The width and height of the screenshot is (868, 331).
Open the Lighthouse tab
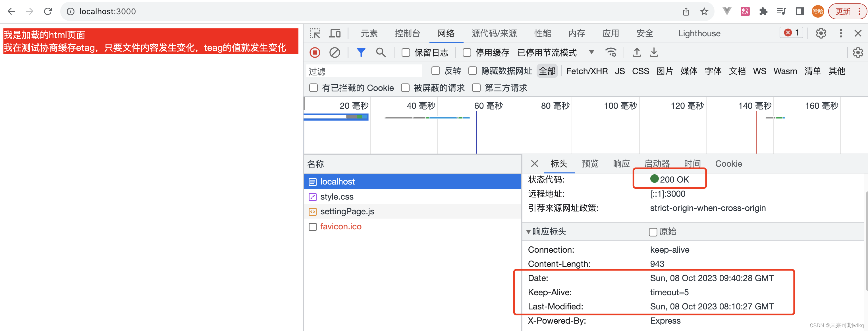(699, 33)
